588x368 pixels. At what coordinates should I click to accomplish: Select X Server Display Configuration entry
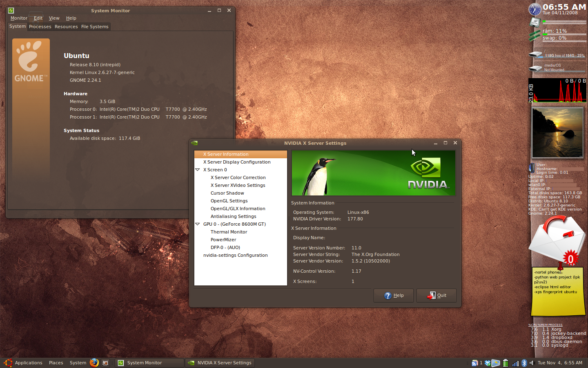pos(237,162)
